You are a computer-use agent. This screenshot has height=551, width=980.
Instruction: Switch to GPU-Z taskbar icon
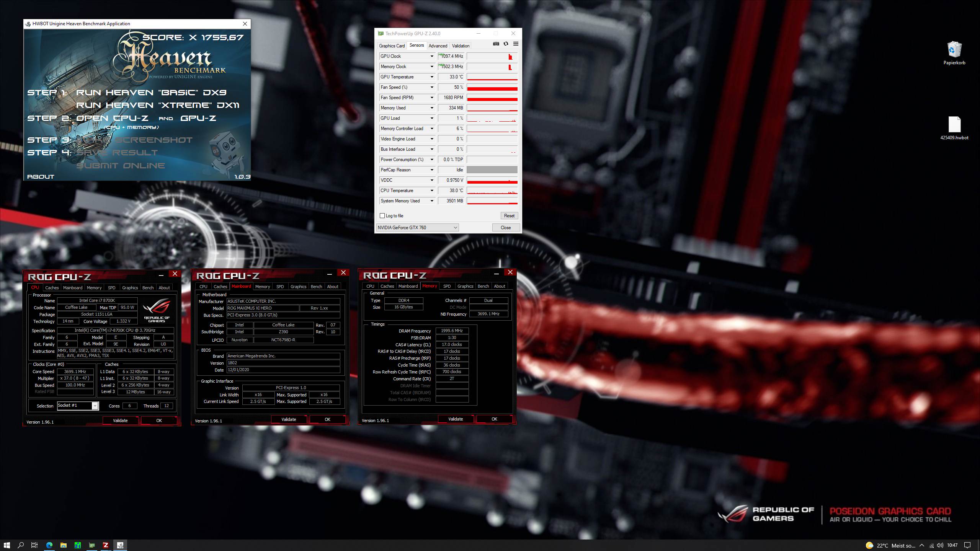pyautogui.click(x=92, y=545)
